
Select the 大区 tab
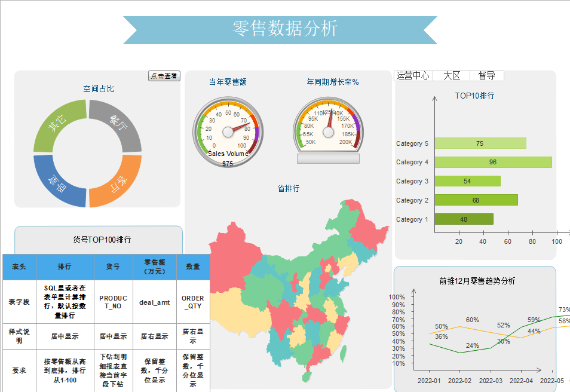coord(452,76)
